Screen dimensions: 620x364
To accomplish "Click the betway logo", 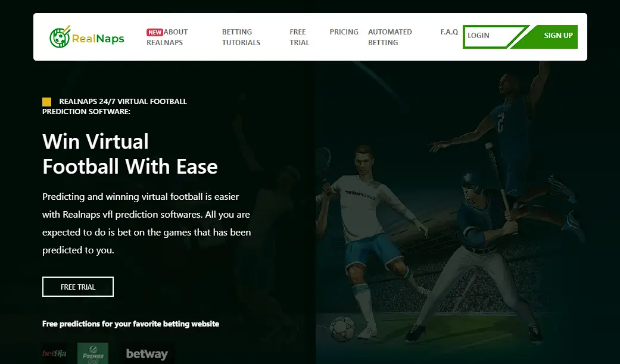I will pos(147,354).
